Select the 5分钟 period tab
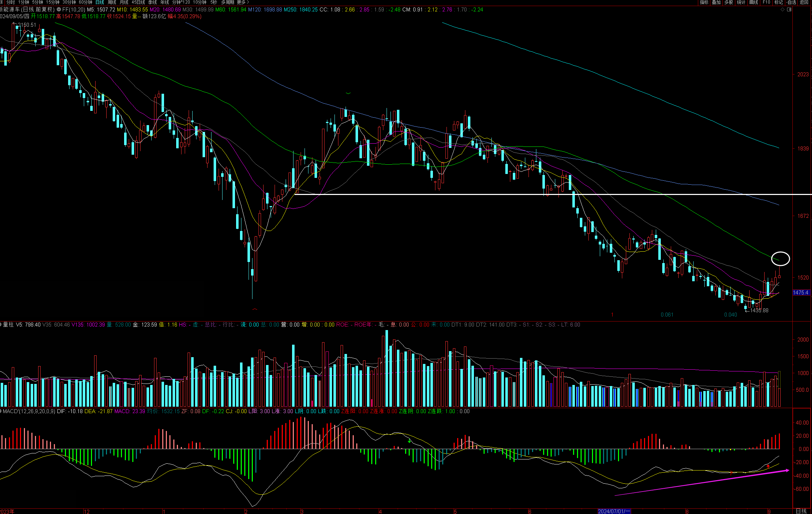 (x=37, y=2)
